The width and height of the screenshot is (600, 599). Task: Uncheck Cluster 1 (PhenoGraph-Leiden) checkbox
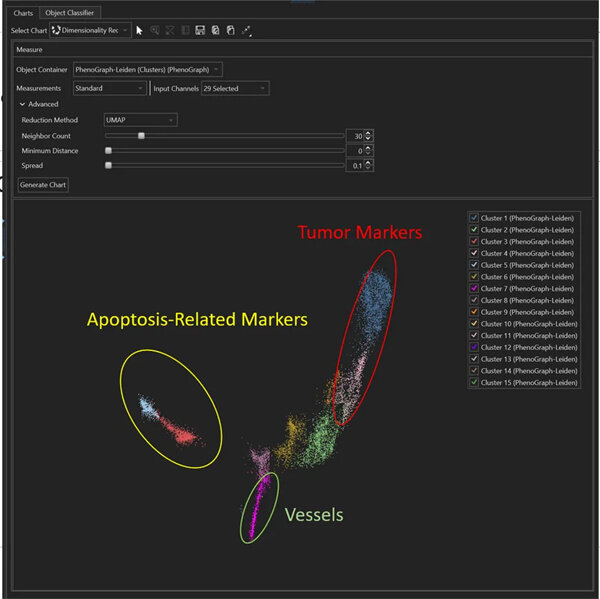pos(473,218)
